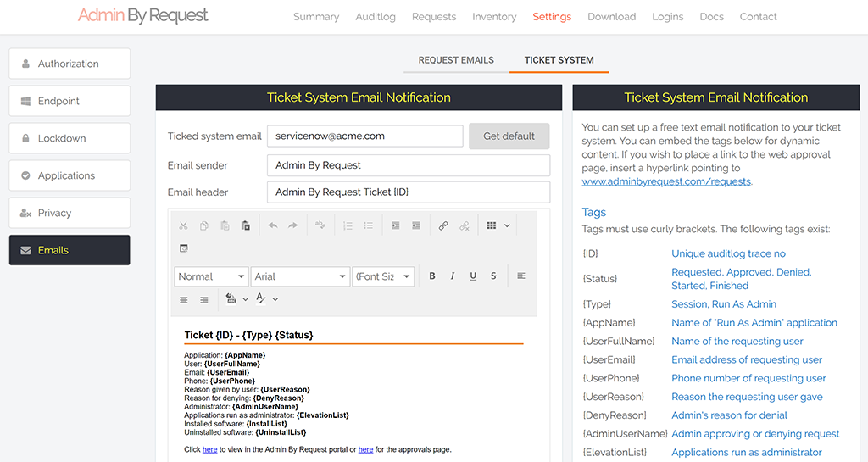Click 'Unique auditlog trace no' tag description

click(x=728, y=254)
